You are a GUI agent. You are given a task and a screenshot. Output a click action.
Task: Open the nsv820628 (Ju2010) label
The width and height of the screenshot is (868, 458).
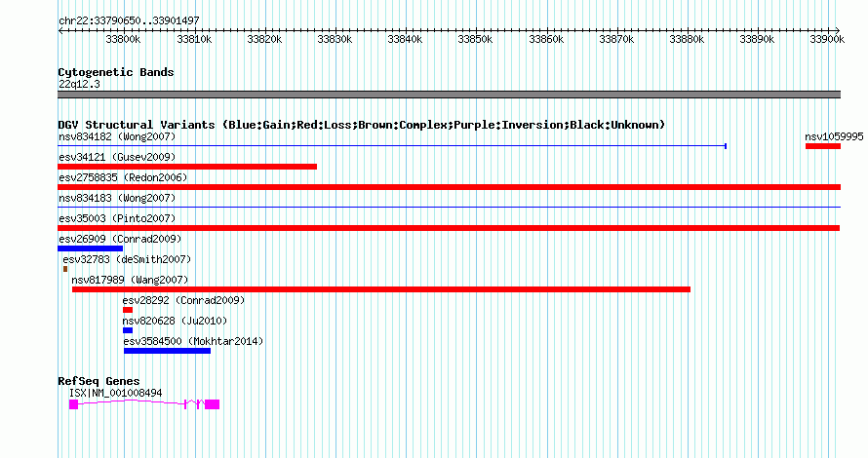[x=175, y=321]
